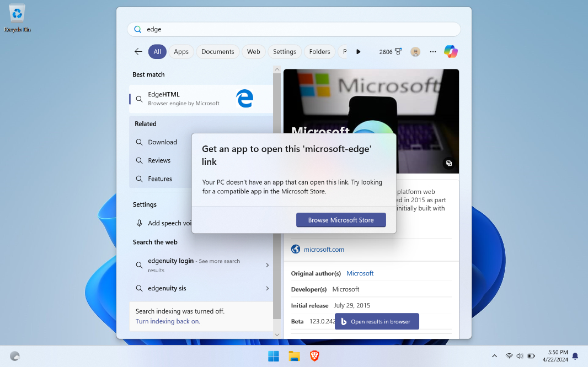Image resolution: width=588 pixels, height=367 pixels.
Task: Click the globe icon beside microsoft.com
Action: click(296, 249)
